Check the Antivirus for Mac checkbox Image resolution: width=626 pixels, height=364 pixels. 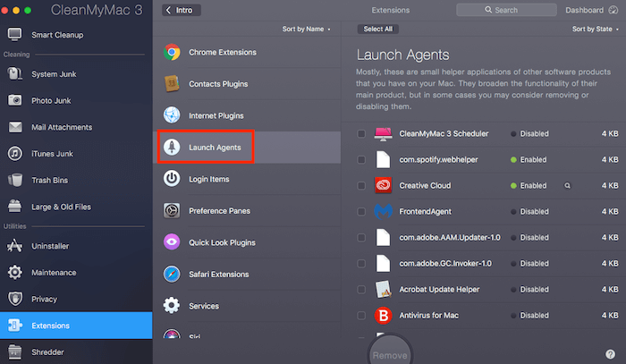pyautogui.click(x=361, y=316)
